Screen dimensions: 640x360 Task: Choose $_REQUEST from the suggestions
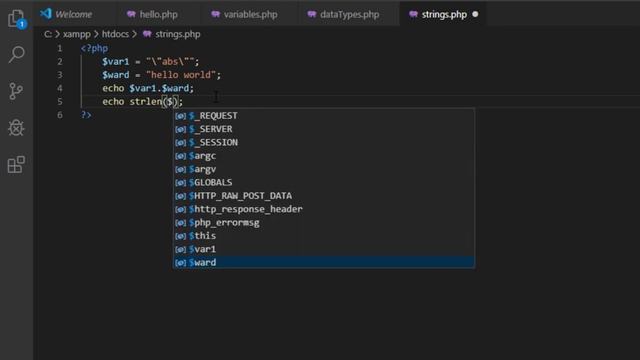[x=324, y=116]
